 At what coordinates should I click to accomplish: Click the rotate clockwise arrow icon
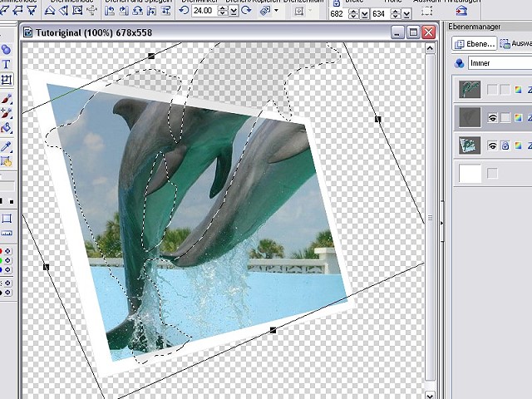click(x=246, y=11)
